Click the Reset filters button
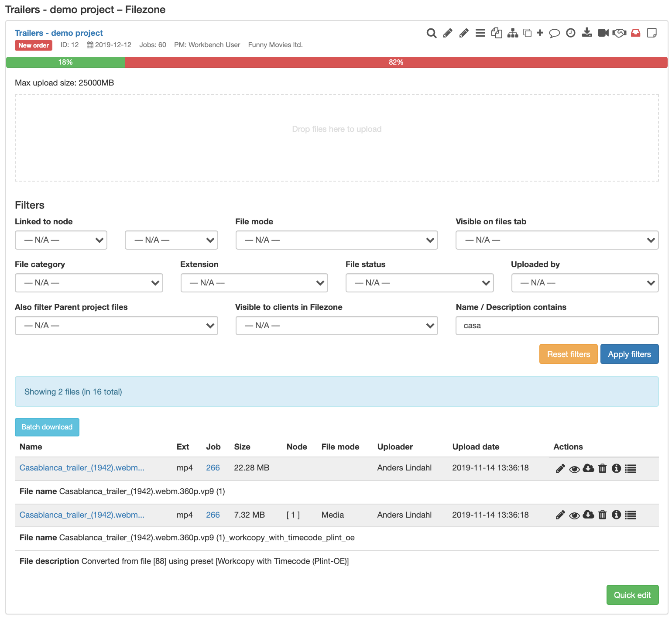The width and height of the screenshot is (672, 618). tap(569, 354)
